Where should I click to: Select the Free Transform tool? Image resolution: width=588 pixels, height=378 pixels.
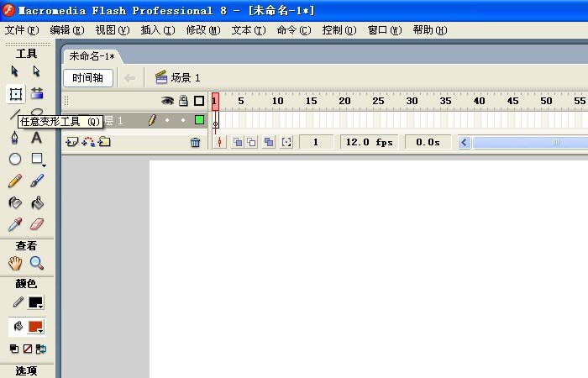point(15,94)
